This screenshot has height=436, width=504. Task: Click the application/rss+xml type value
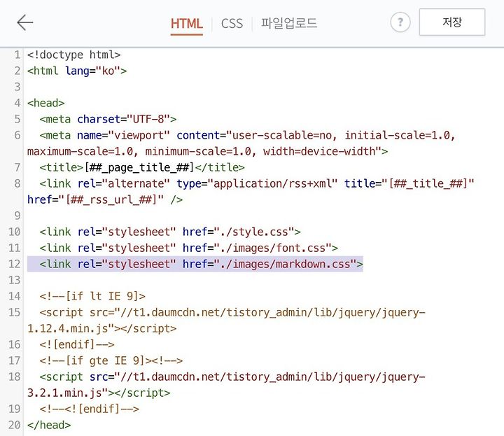pos(272,183)
